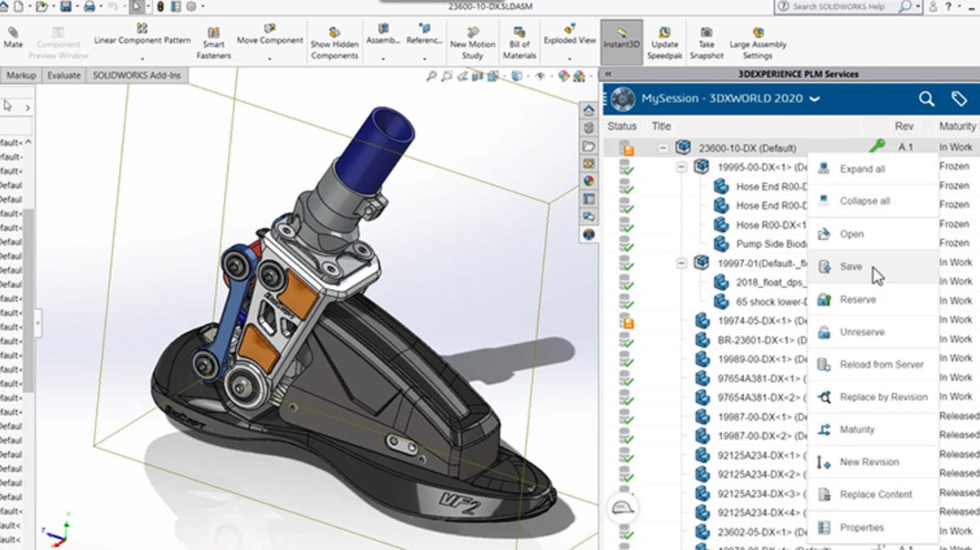Switch to the Evaluate tab
This screenshot has height=550, width=980.
tap(64, 75)
